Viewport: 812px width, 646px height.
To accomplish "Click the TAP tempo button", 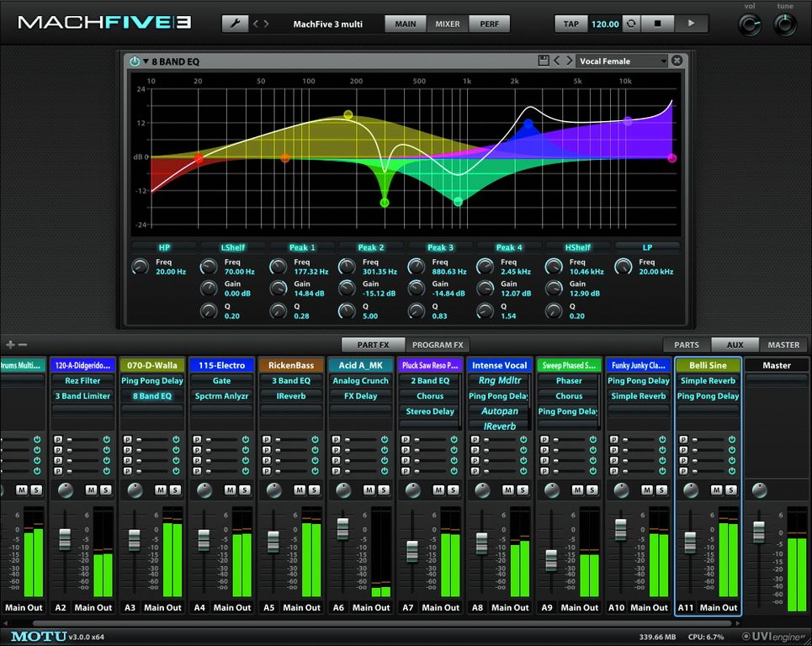I will coord(571,24).
